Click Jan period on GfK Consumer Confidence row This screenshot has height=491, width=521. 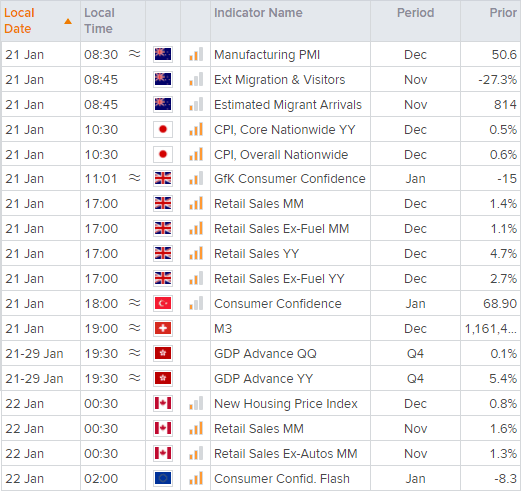click(x=415, y=179)
